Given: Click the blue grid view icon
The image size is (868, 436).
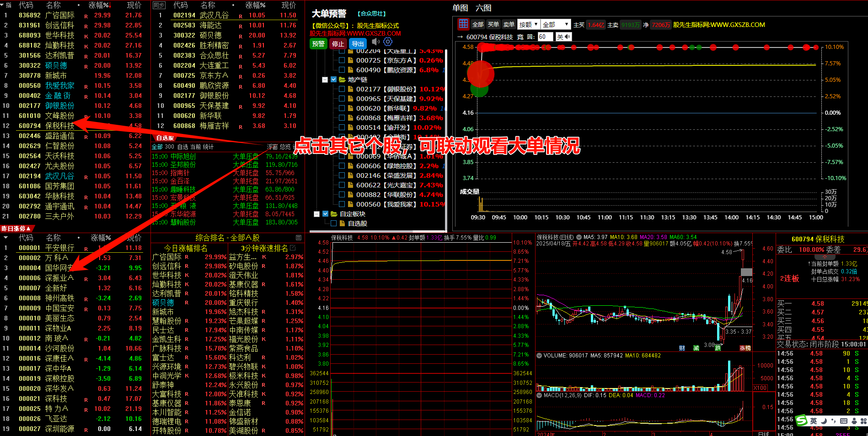Looking at the screenshot, I should click(463, 24).
